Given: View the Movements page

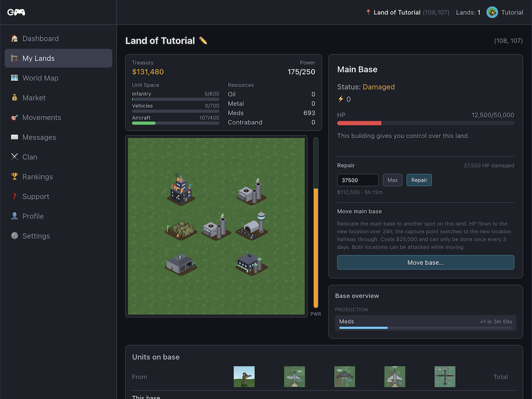Looking at the screenshot, I should pyautogui.click(x=58, y=117).
